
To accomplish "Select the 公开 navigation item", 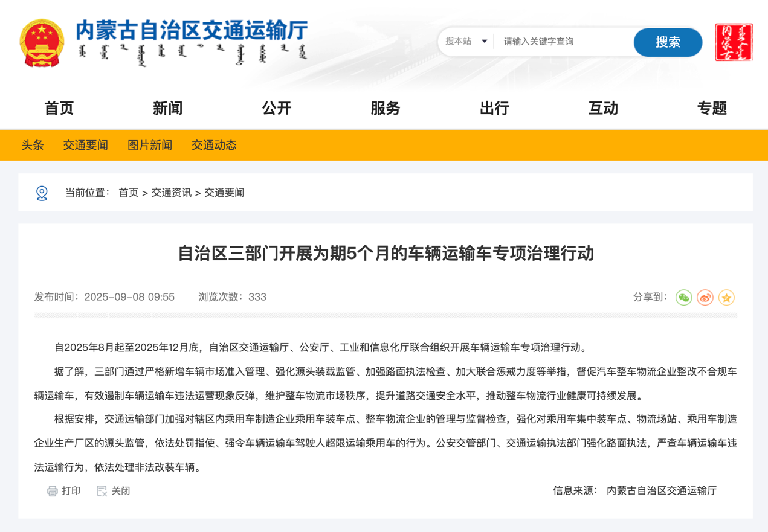I will (277, 108).
